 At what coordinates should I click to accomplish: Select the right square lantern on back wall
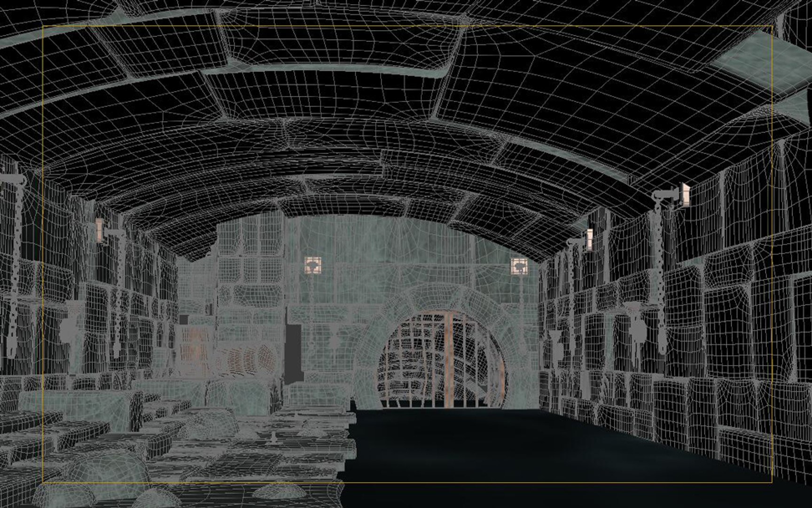point(519,266)
